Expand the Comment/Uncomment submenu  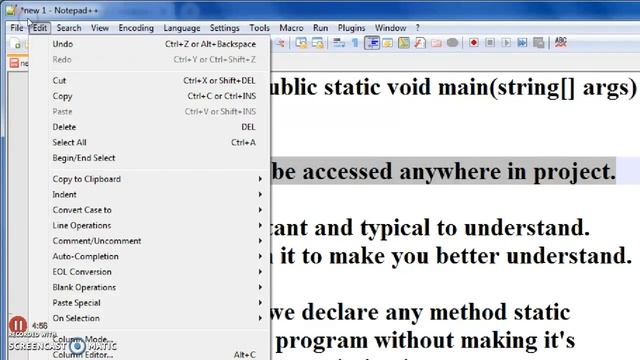(x=149, y=241)
